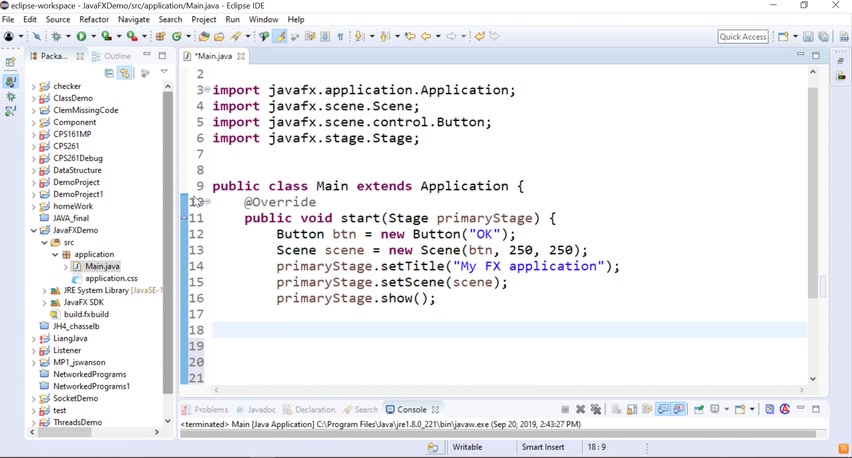Minimize the Package Explorer view
This screenshot has height=458, width=852.
click(x=147, y=55)
